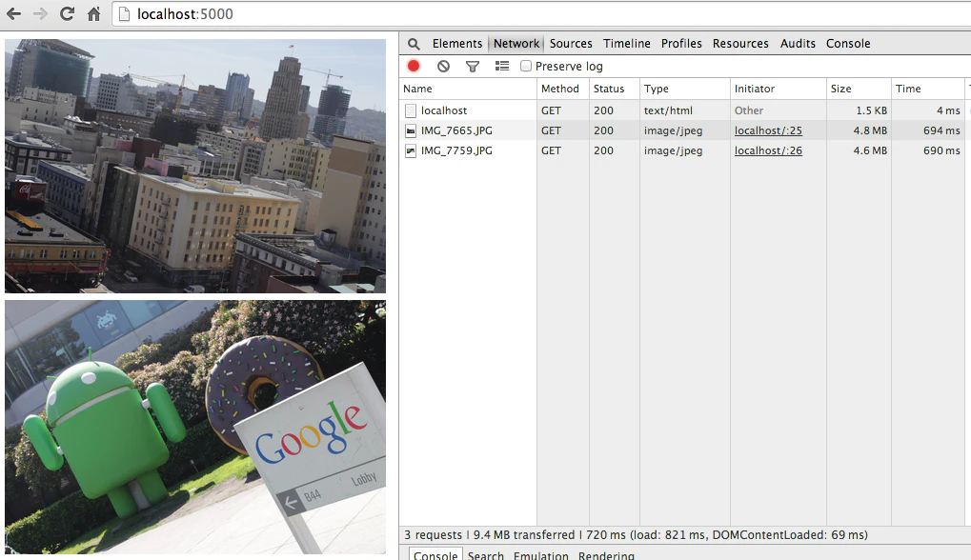Switch to the top Console tab
971x560 pixels.
[x=848, y=43]
